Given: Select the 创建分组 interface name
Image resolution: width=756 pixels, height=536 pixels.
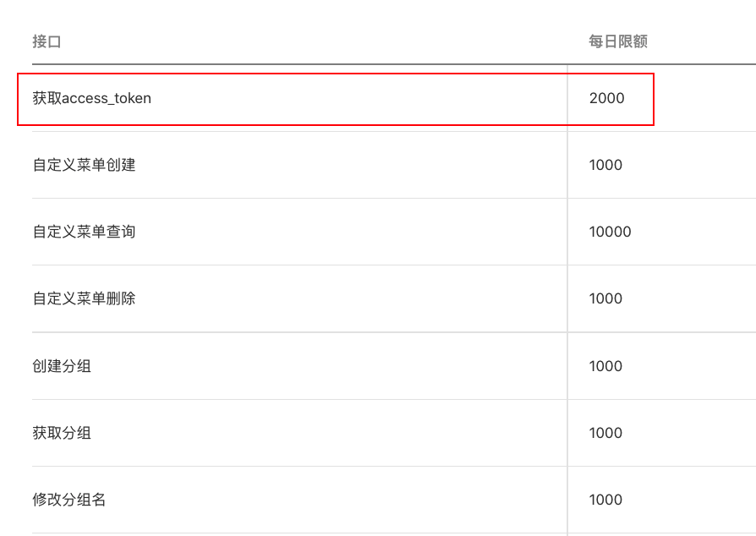Looking at the screenshot, I should coord(63,366).
